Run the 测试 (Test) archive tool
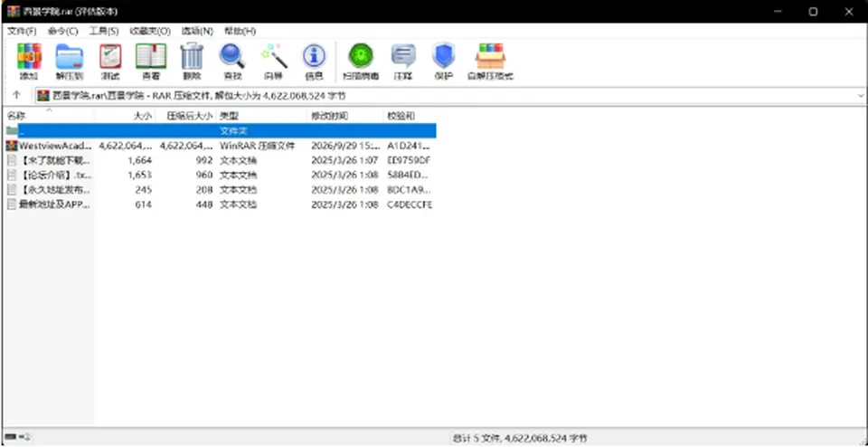Screen dimensions: 868x447 pyautogui.click(x=110, y=56)
